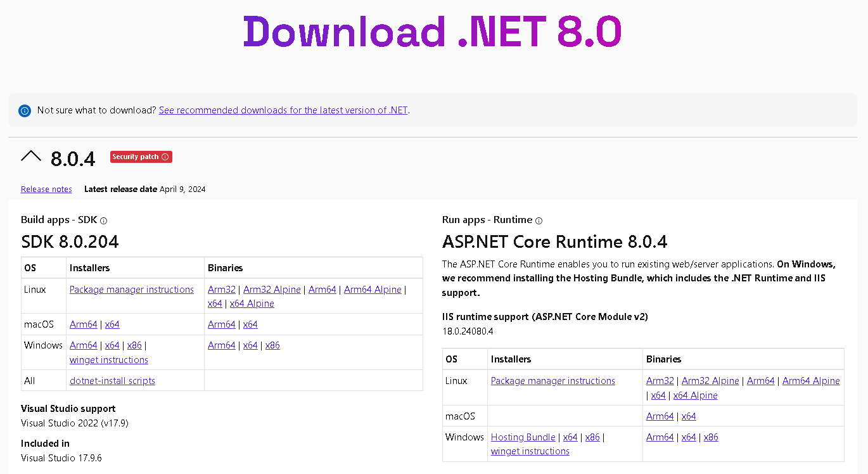Click the info icon beside Run apps - Runtime
Screen dimensions: 868x474
point(539,221)
